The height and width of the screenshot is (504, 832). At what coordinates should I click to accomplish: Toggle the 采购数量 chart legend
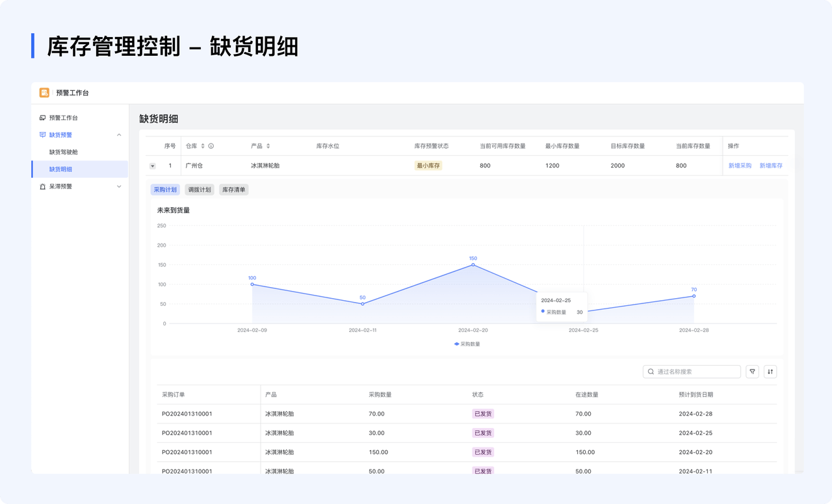467,344
